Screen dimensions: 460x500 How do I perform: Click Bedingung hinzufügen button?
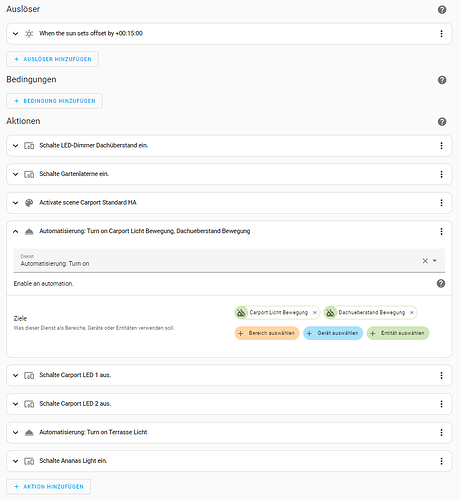[54, 101]
